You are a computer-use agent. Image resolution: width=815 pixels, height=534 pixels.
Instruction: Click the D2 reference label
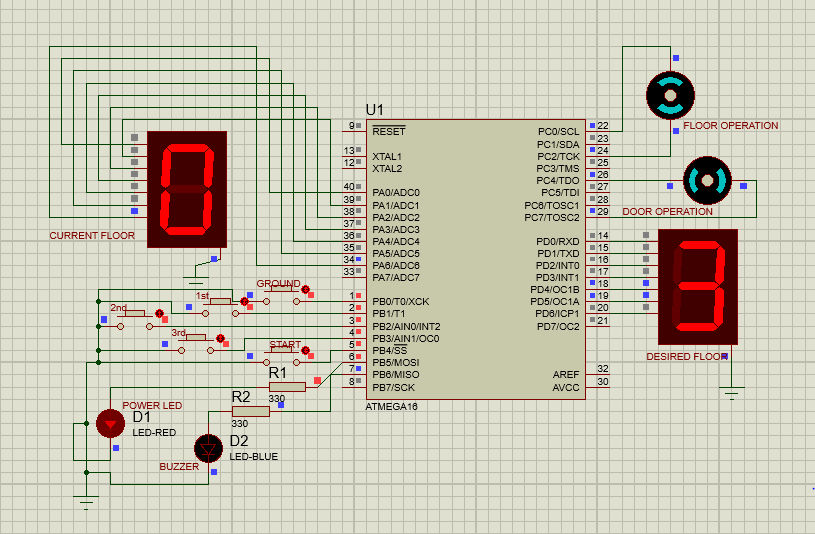(x=239, y=440)
